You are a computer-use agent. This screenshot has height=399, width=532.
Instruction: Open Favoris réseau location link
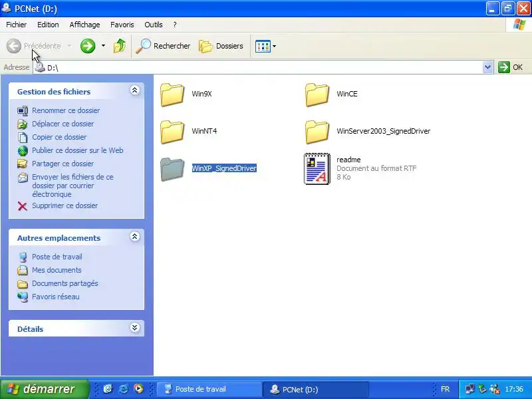[56, 297]
